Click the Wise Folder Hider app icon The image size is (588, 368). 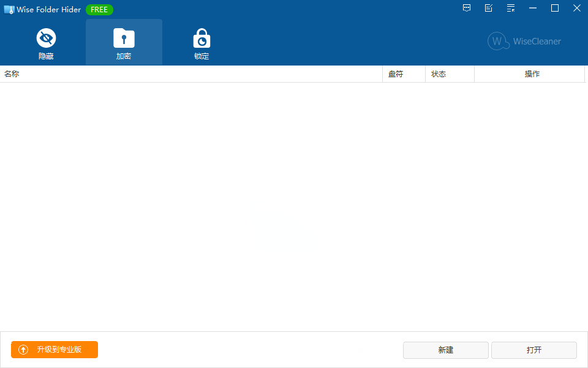[x=9, y=9]
